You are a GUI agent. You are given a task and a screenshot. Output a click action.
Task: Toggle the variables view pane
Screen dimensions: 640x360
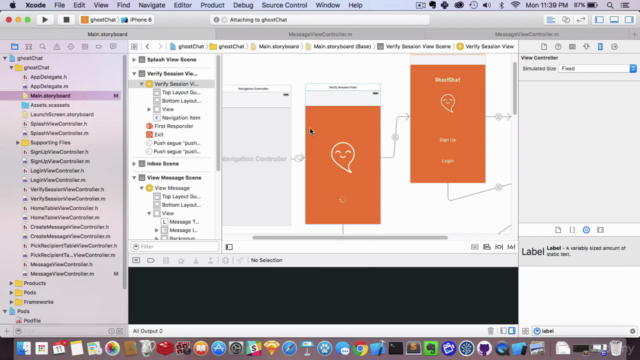click(504, 331)
